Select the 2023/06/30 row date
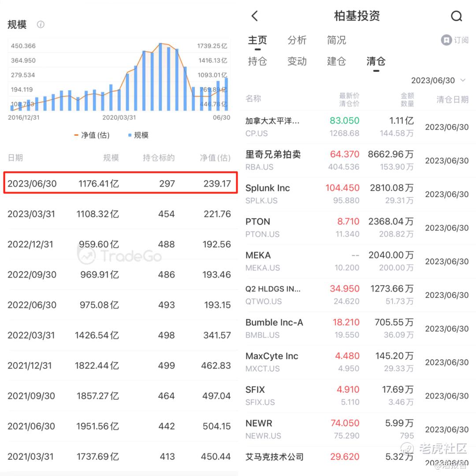This screenshot has width=476, height=476. click(32, 183)
